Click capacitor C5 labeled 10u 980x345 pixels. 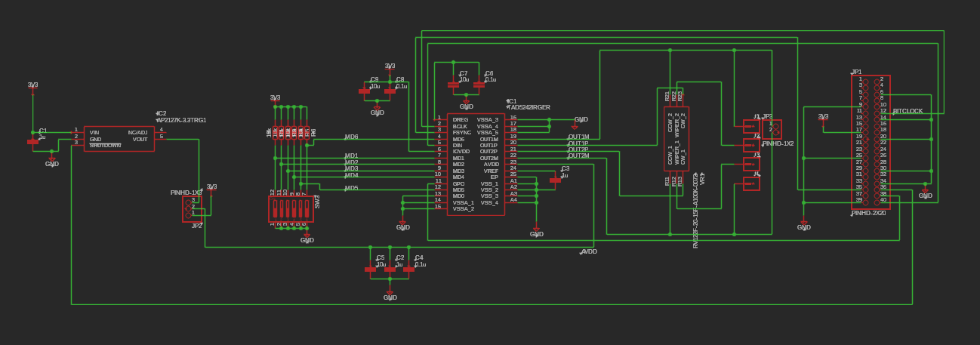[x=371, y=269]
